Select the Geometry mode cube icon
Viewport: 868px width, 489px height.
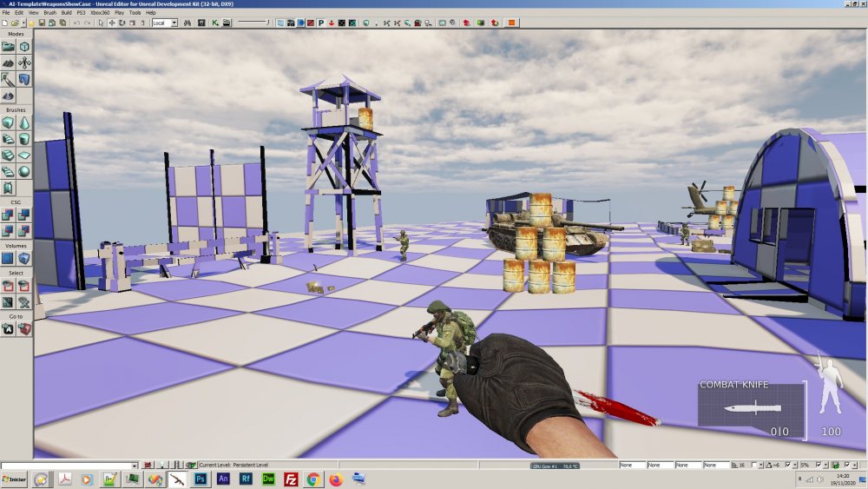point(24,47)
